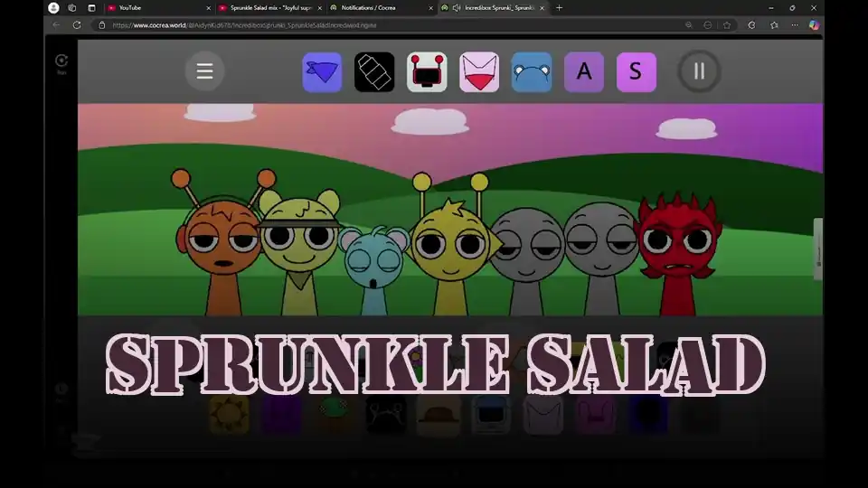The height and width of the screenshot is (488, 868).
Task: Pick the dimmed black frog-face sound icon
Action: (386, 415)
